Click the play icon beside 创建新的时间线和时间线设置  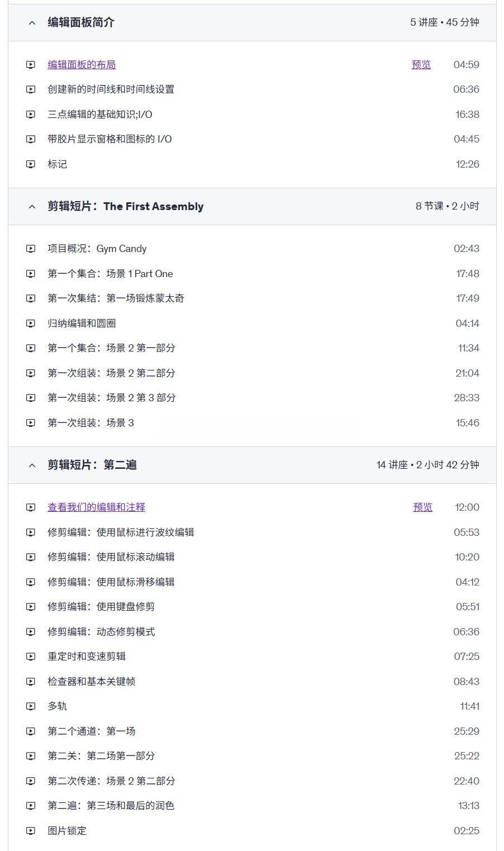pos(32,89)
